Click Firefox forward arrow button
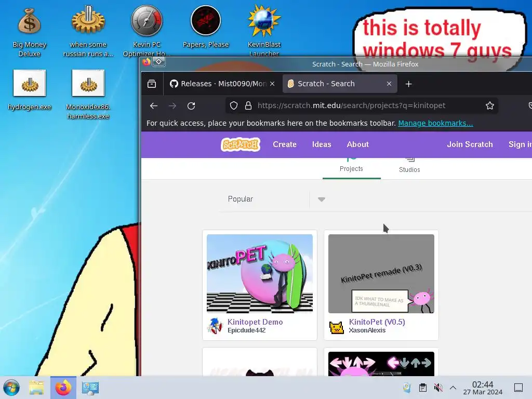532x399 pixels. point(172,106)
